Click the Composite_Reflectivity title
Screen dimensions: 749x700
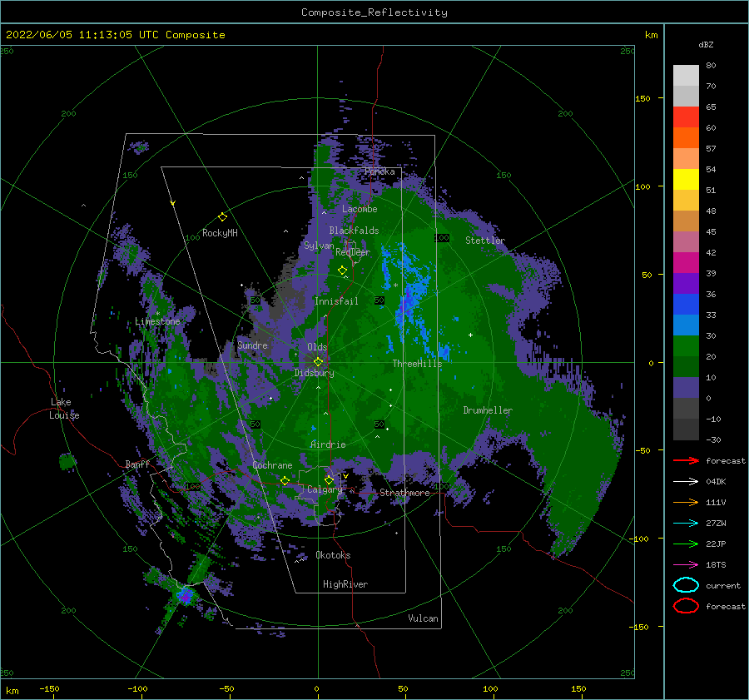pyautogui.click(x=374, y=12)
